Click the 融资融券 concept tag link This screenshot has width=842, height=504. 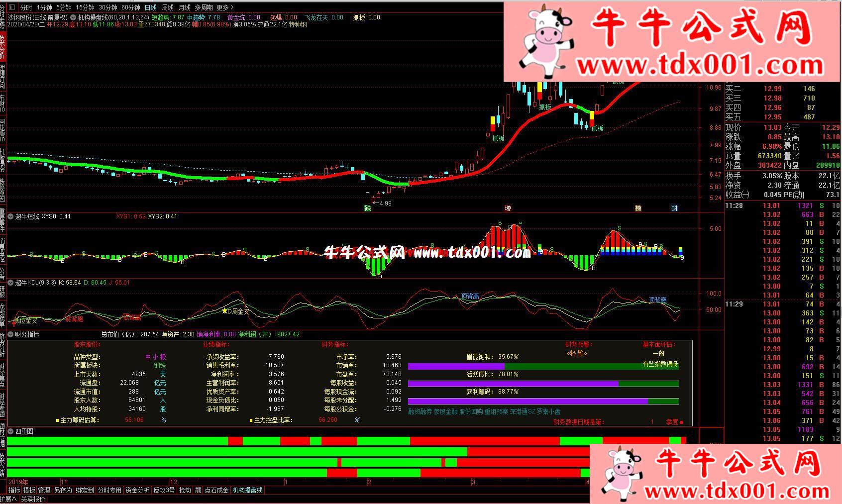(x=420, y=411)
